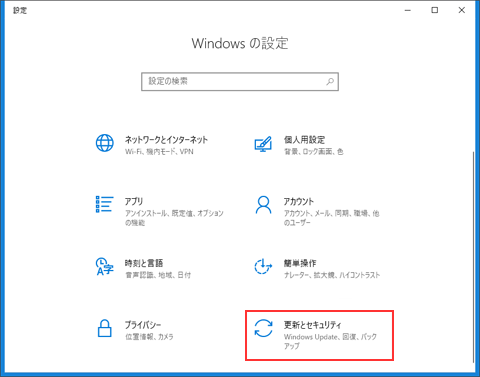Click the Windows Update、回復 description text
Screen dimensions: 480x377
tap(330, 341)
